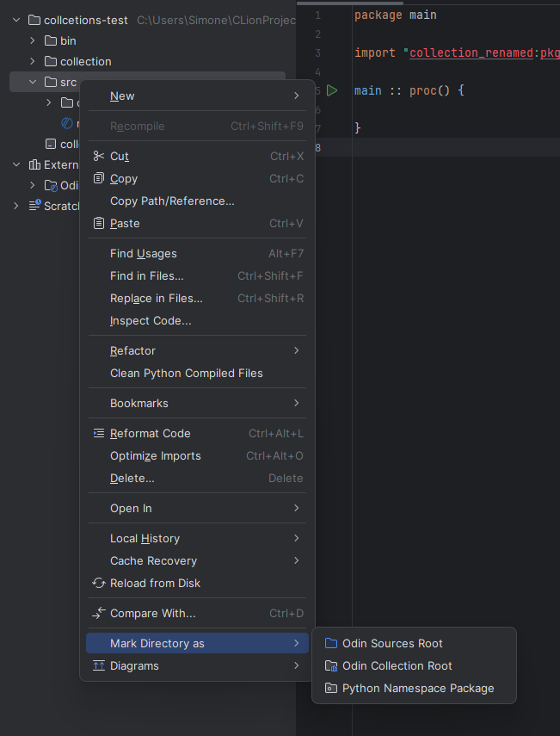Image resolution: width=560 pixels, height=736 pixels.
Task: Open the Local History submenu
Action: (198, 538)
